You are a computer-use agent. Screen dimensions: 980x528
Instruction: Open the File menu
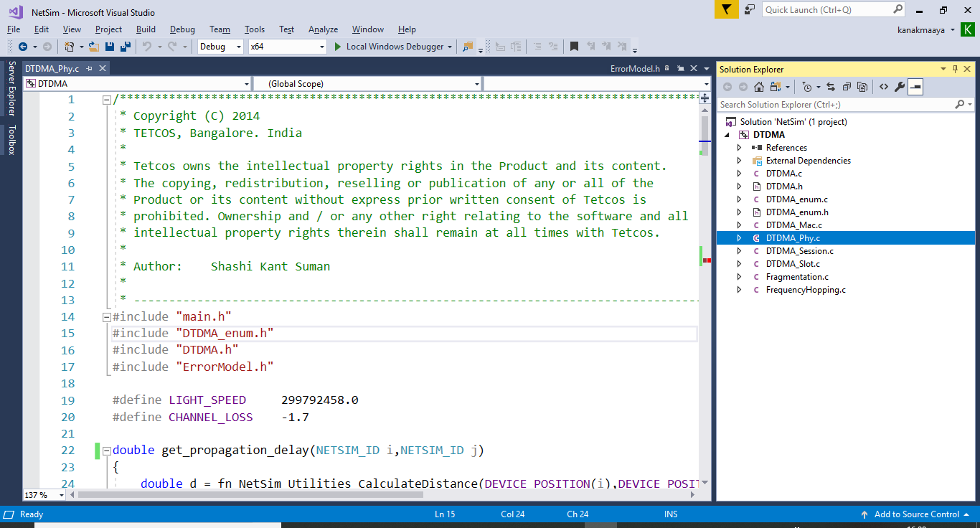coord(14,29)
